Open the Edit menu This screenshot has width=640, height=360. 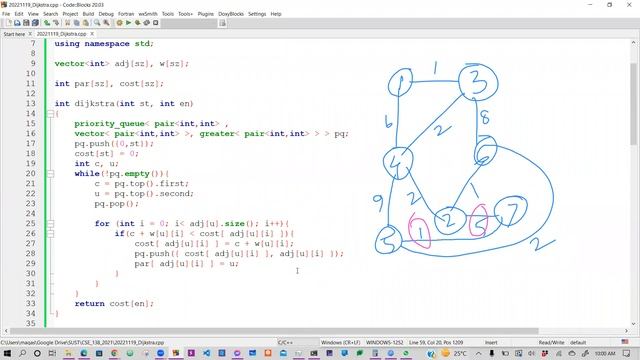[19, 14]
